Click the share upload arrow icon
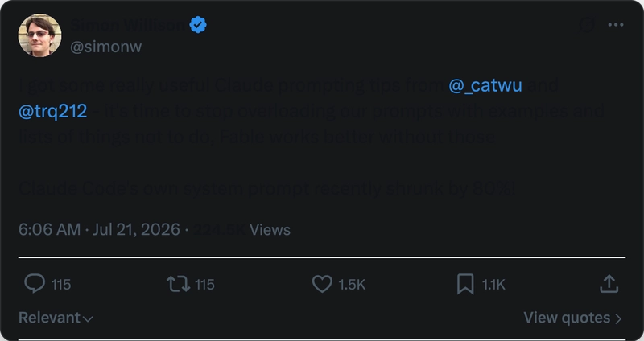 (x=609, y=284)
